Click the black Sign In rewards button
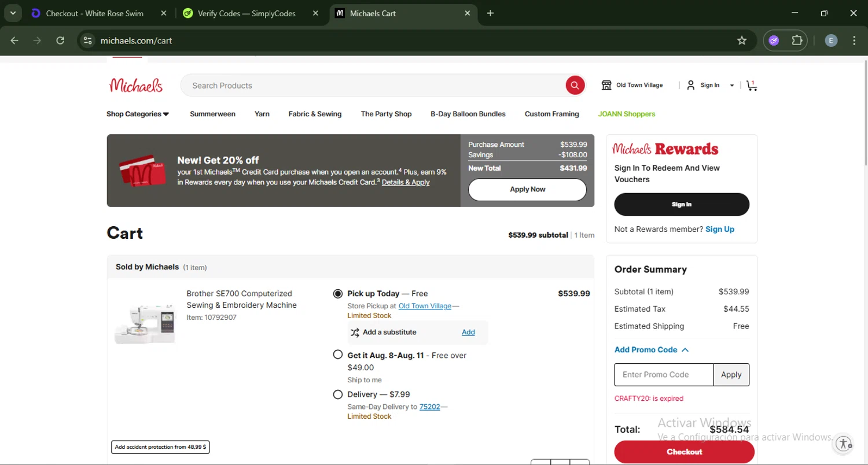868x465 pixels. point(682,204)
